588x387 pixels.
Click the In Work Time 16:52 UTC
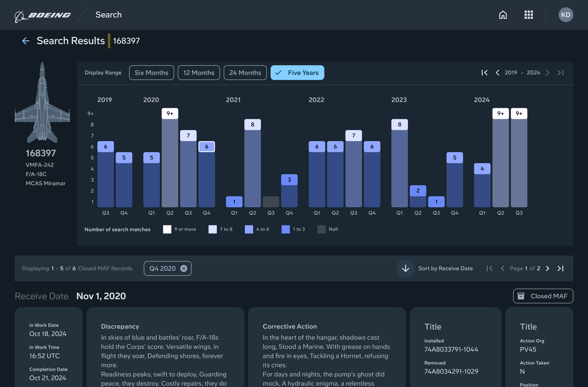click(45, 356)
